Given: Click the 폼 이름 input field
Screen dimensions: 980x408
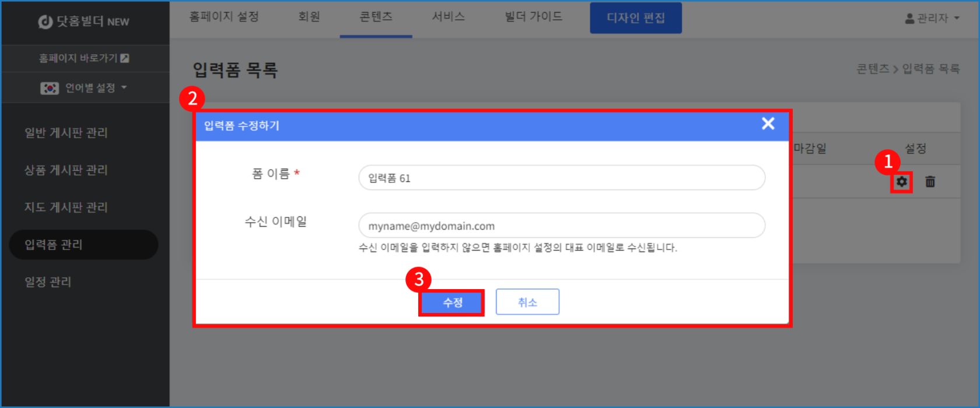Looking at the screenshot, I should (x=561, y=178).
